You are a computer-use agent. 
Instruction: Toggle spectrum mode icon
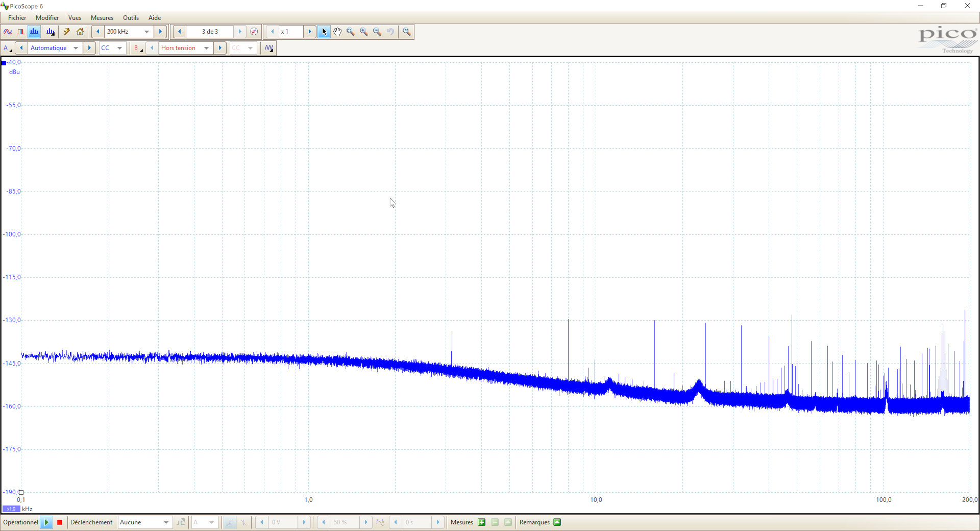tap(34, 32)
